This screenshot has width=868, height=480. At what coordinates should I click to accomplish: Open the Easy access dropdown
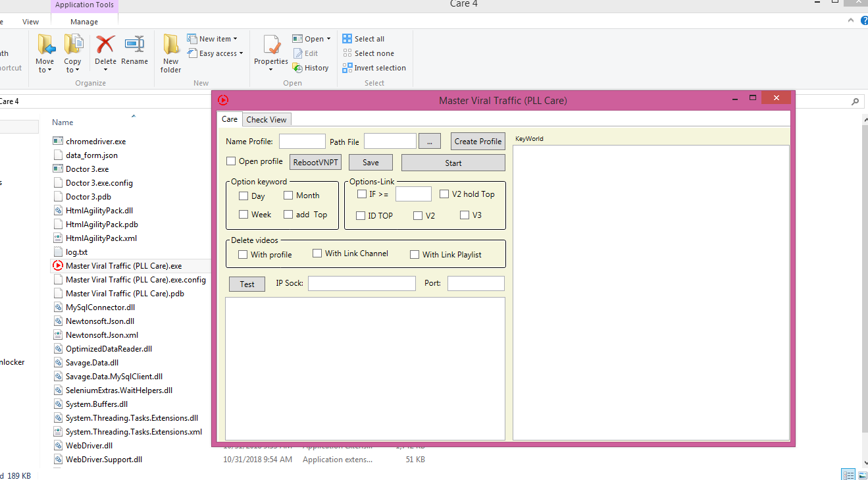point(215,53)
